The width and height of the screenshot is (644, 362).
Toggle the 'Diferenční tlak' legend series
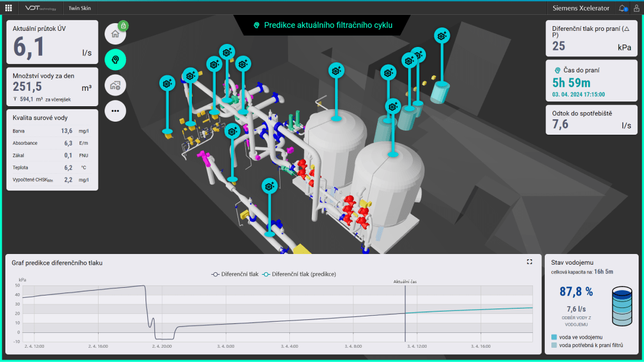(x=235, y=274)
